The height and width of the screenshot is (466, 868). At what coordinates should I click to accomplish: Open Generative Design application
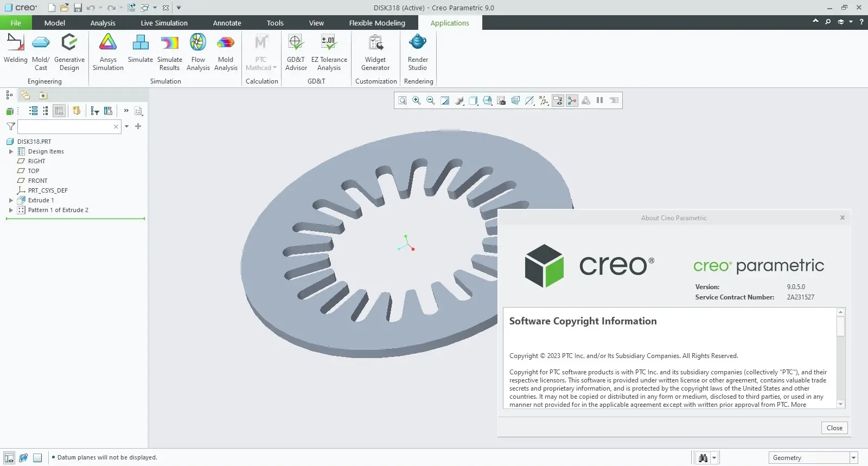pos(69,52)
